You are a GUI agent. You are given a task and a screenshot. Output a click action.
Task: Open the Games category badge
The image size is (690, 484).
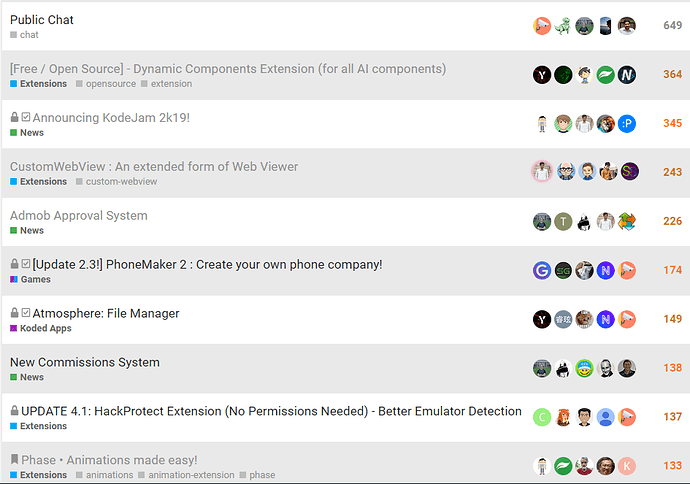pyautogui.click(x=30, y=279)
